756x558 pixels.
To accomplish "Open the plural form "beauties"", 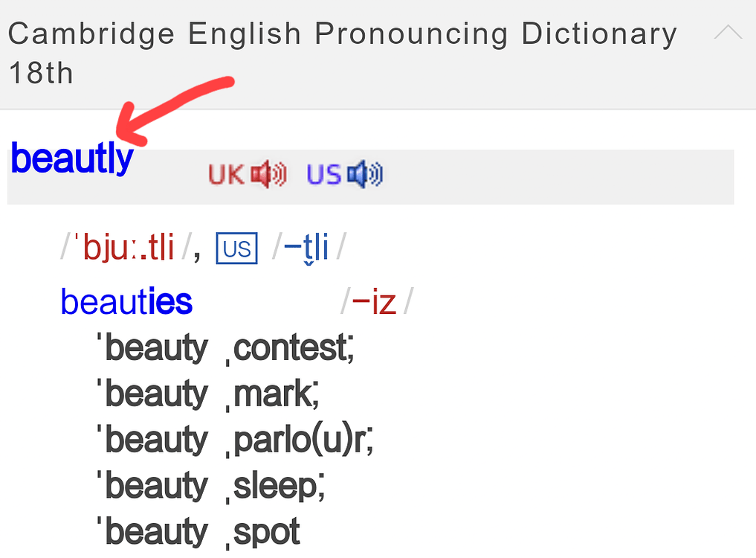I will click(126, 302).
